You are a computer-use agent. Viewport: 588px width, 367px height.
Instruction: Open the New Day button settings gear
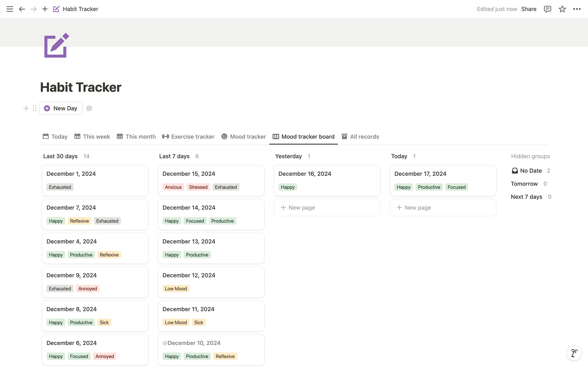coord(89,108)
